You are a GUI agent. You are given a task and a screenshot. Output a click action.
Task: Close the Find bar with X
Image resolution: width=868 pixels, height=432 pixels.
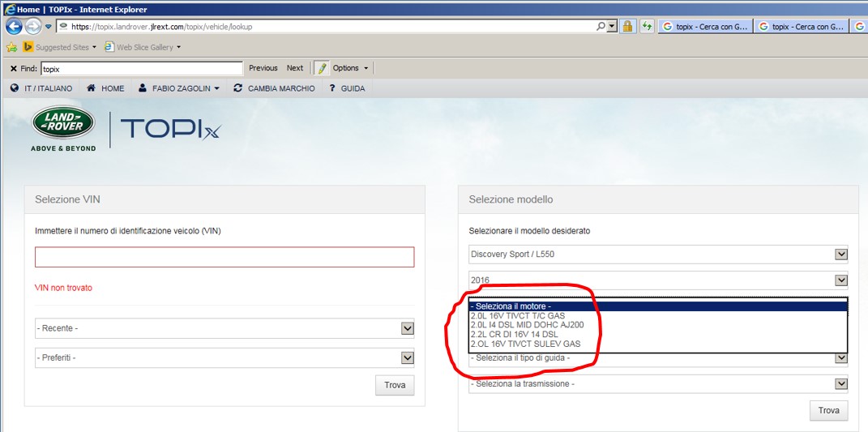(x=13, y=68)
